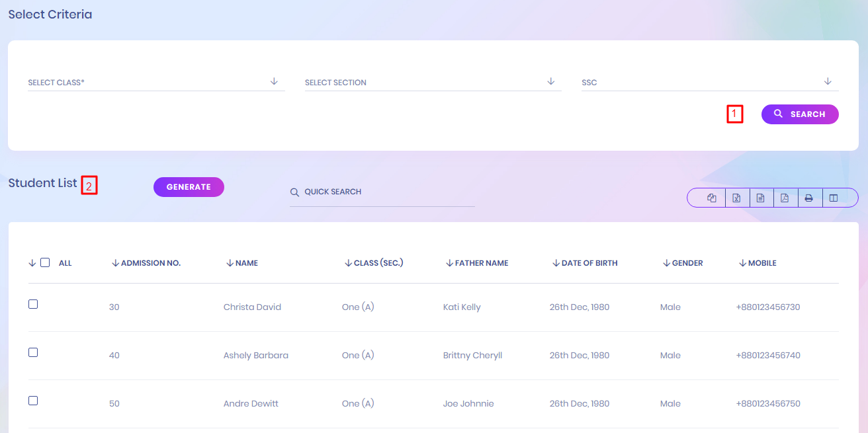868x433 pixels.
Task: Check the box for Christa David
Action: click(33, 304)
